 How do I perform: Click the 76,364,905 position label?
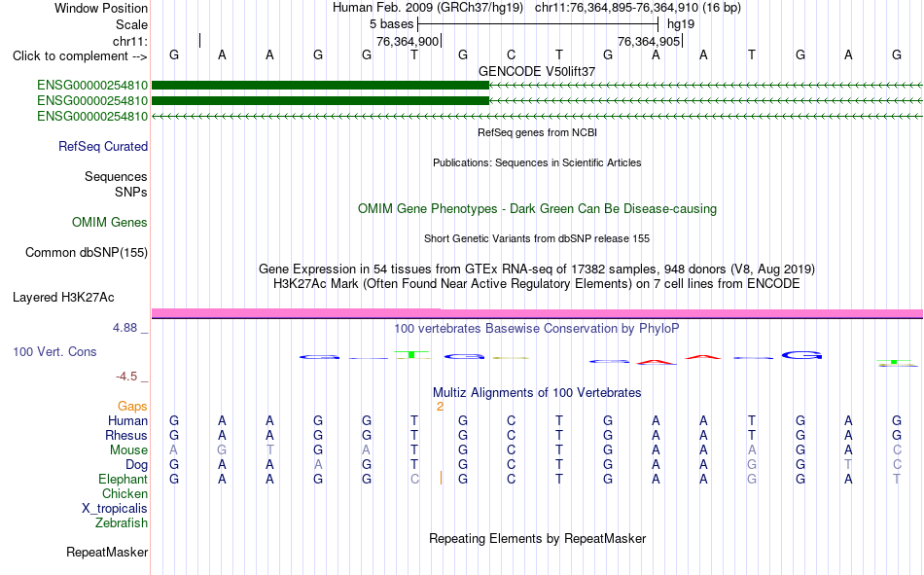pos(649,41)
